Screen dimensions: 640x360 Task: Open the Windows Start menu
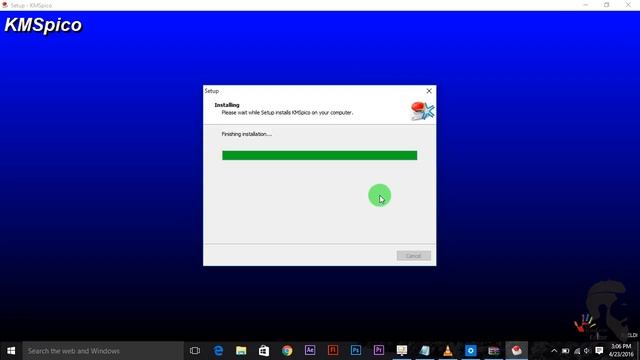tap(11, 351)
